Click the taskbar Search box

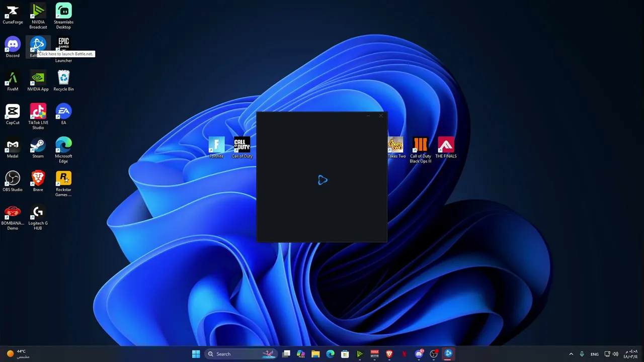click(240, 354)
